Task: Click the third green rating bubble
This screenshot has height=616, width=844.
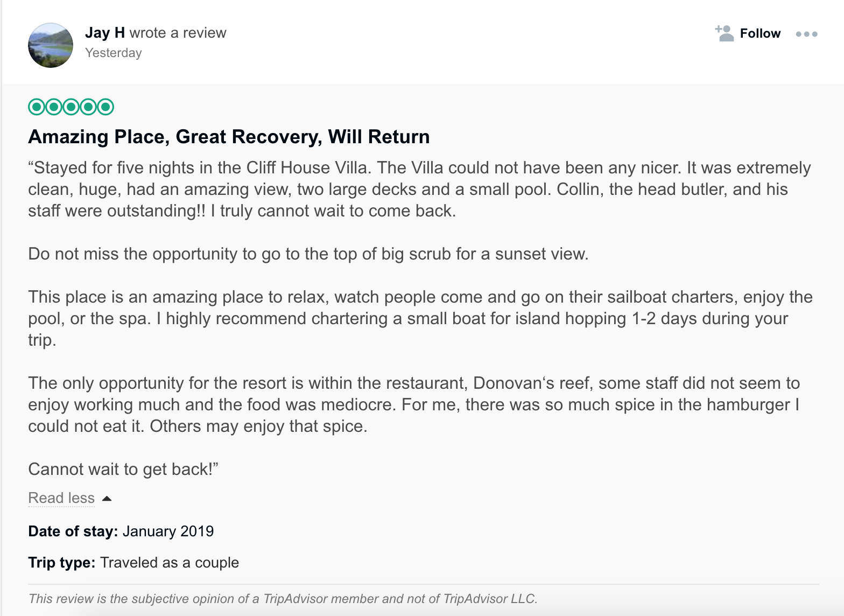Action: 71,107
